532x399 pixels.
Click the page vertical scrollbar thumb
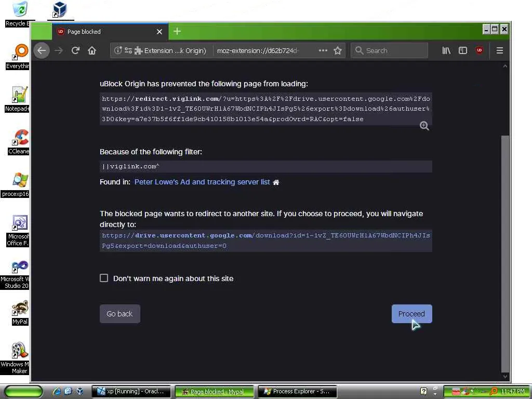(505, 254)
